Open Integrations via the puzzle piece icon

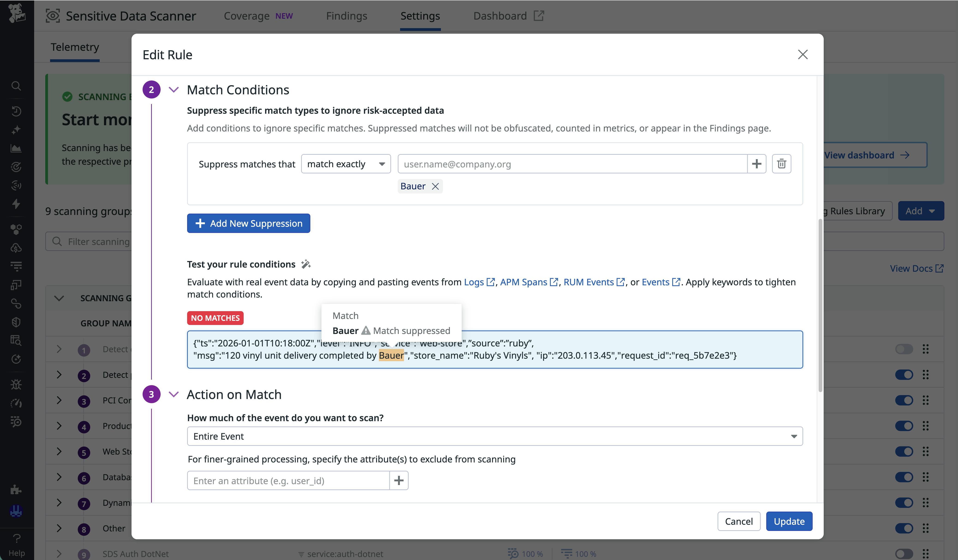[16, 490]
